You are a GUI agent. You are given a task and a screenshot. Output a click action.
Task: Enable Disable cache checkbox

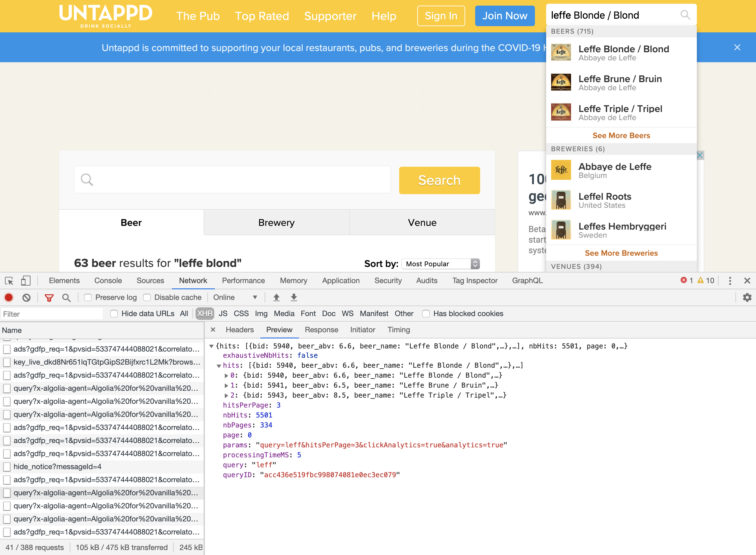(147, 297)
